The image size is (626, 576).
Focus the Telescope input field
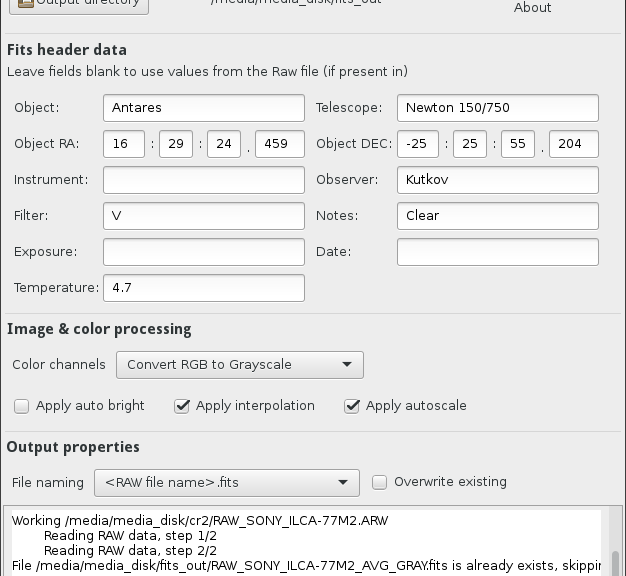click(x=497, y=108)
